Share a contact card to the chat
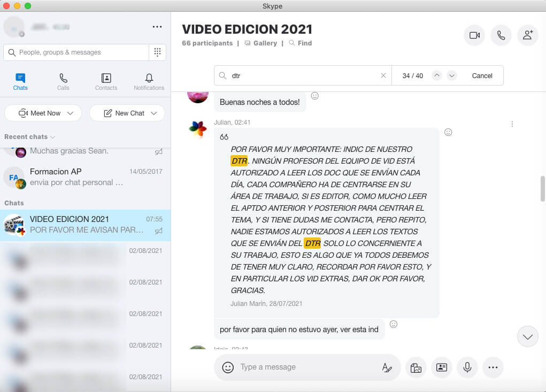546x392 pixels. [442, 367]
